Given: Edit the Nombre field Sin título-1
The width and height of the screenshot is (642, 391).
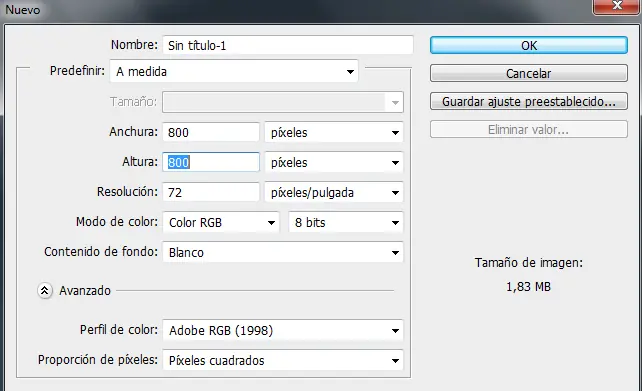Looking at the screenshot, I should [x=288, y=45].
